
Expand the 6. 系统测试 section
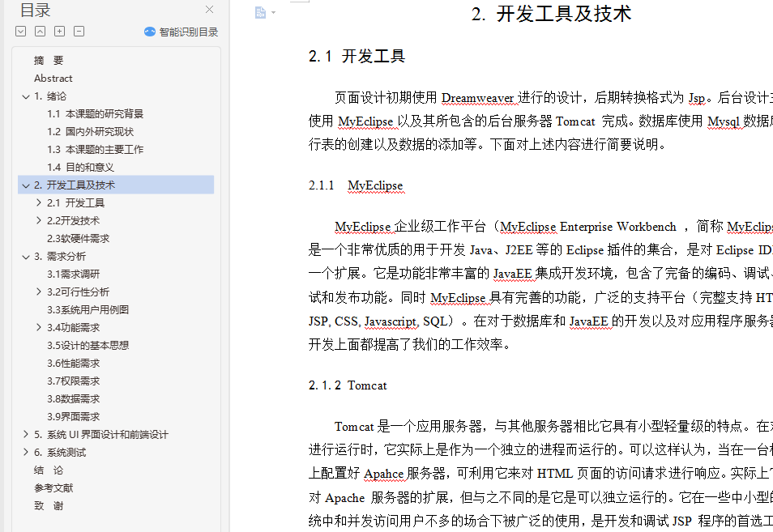26,452
